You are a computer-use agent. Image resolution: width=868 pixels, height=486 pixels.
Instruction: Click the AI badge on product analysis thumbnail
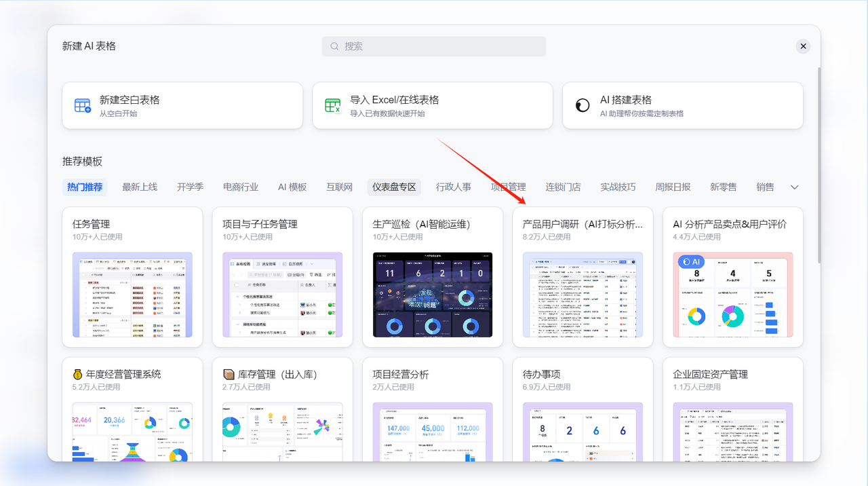[x=692, y=262]
